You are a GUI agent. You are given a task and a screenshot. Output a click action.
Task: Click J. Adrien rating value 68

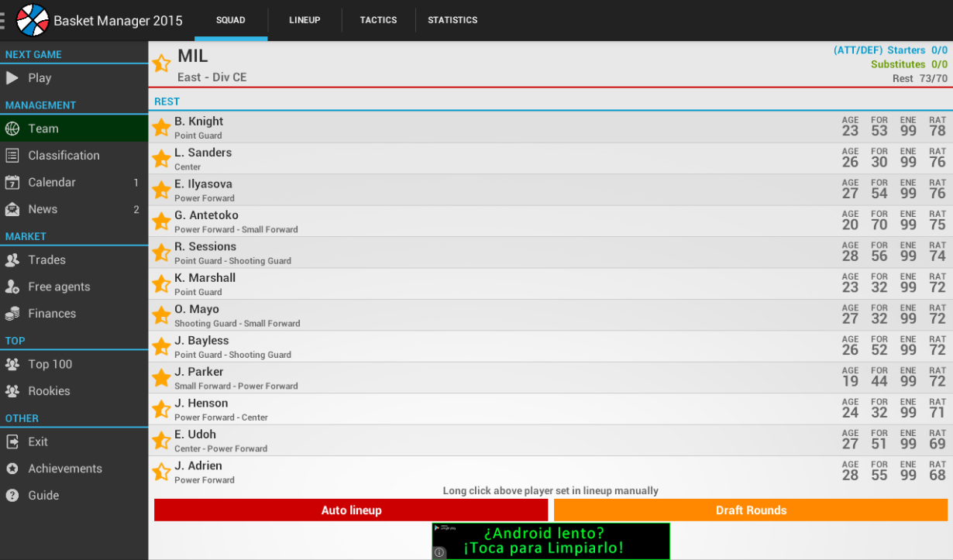tap(938, 476)
